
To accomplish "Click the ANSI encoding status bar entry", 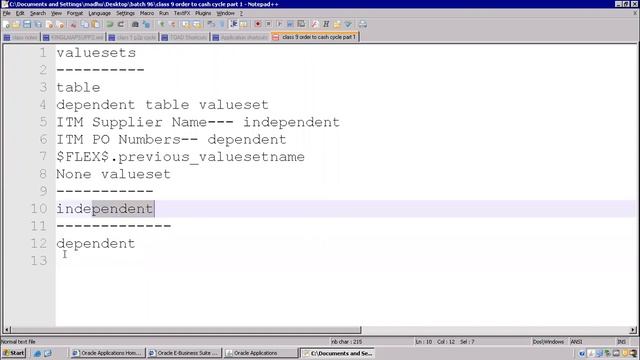I will coord(576,342).
